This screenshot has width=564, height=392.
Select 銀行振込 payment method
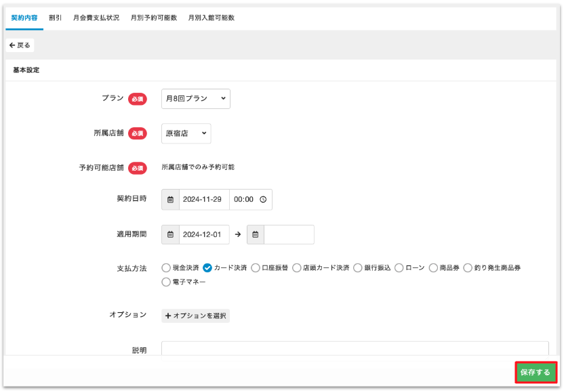[x=358, y=268]
